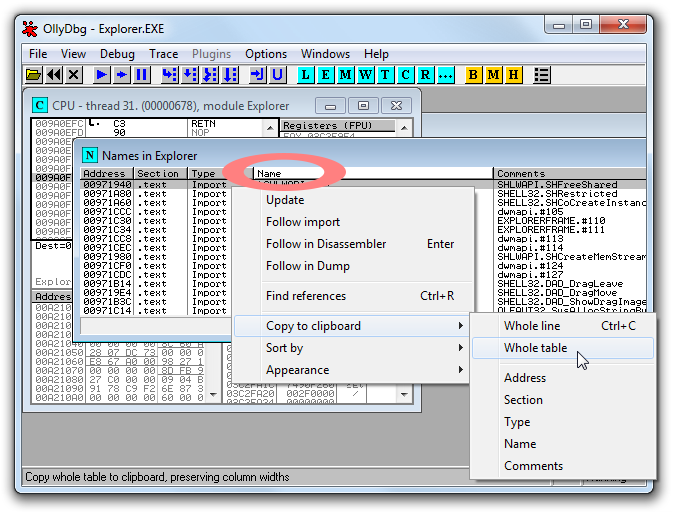Copy Name column from submenu
Screen dimensions: 675x512
(563, 444)
